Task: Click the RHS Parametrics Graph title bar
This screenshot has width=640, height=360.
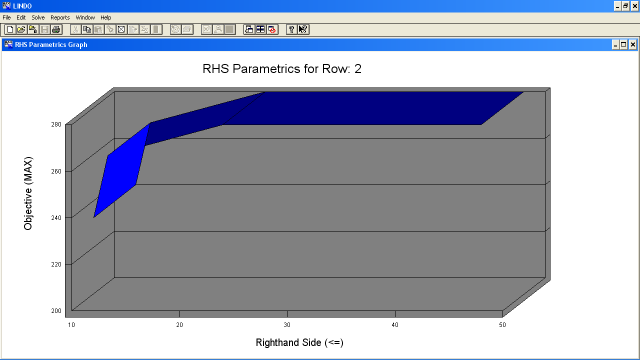Action: 306,44
